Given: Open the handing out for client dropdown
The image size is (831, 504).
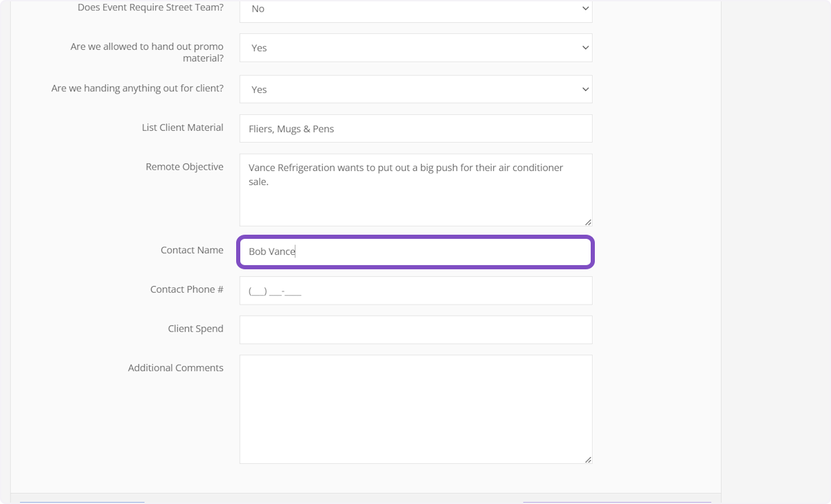Looking at the screenshot, I should click(415, 89).
